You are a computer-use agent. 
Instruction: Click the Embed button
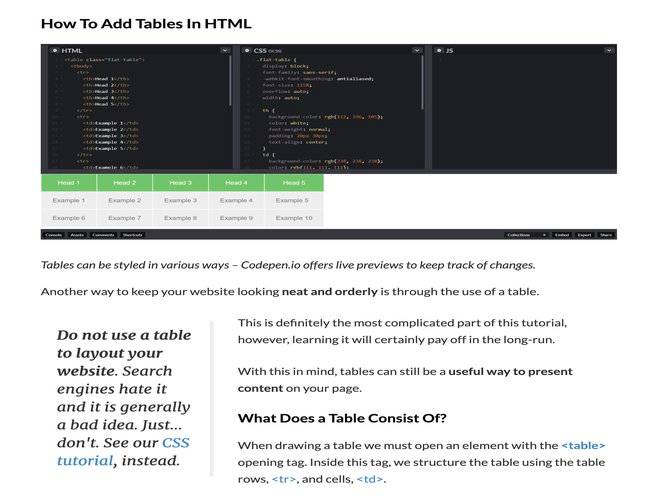(562, 235)
